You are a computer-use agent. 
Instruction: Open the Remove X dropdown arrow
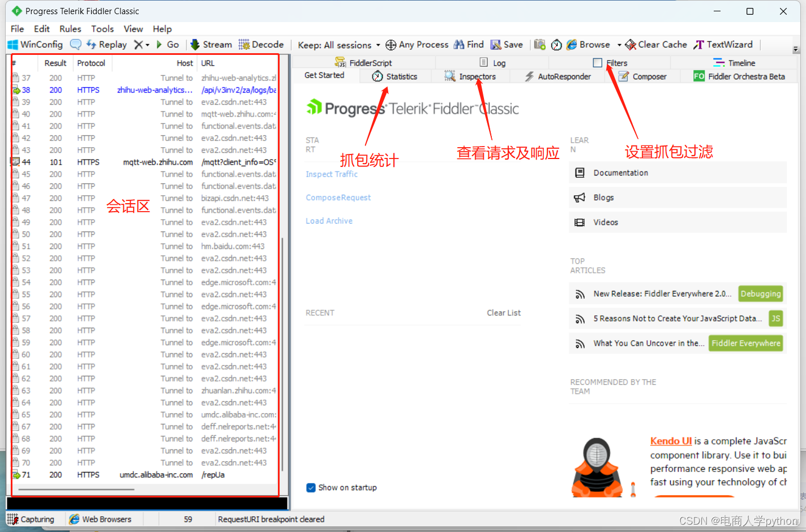pos(148,45)
